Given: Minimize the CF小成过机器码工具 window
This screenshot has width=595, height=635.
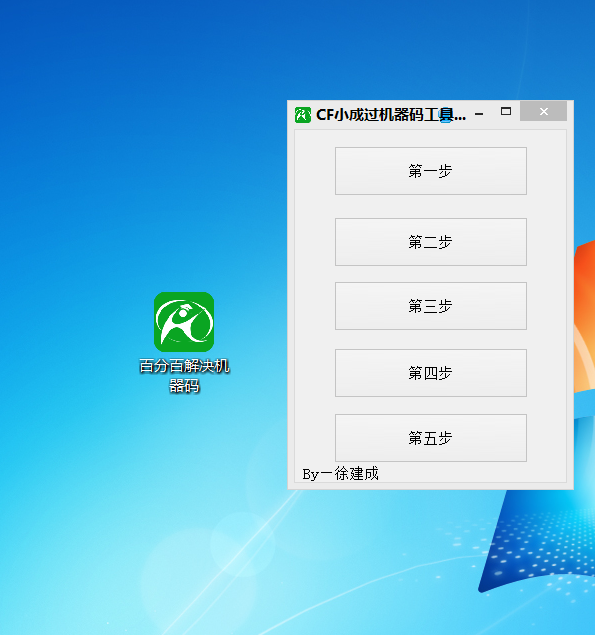Looking at the screenshot, I should click(x=479, y=114).
